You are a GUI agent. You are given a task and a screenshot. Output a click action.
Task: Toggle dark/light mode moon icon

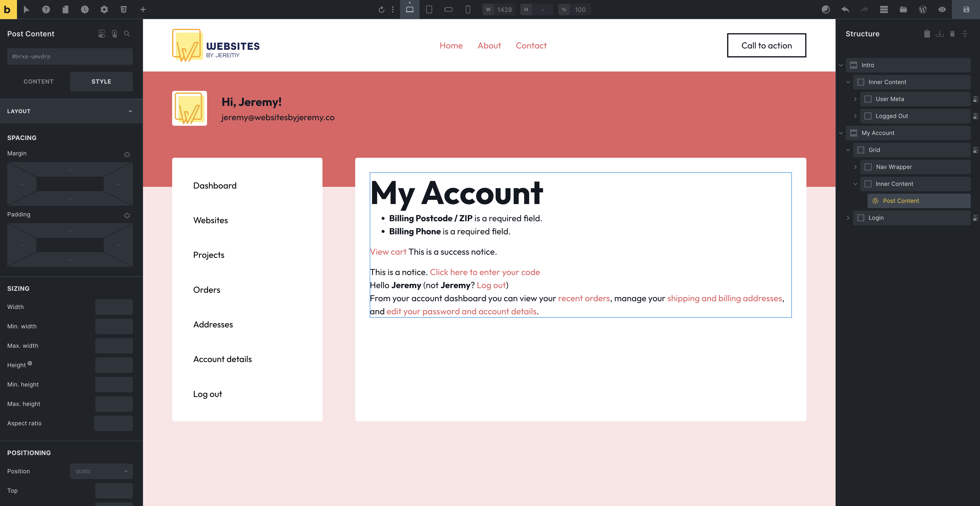click(826, 9)
